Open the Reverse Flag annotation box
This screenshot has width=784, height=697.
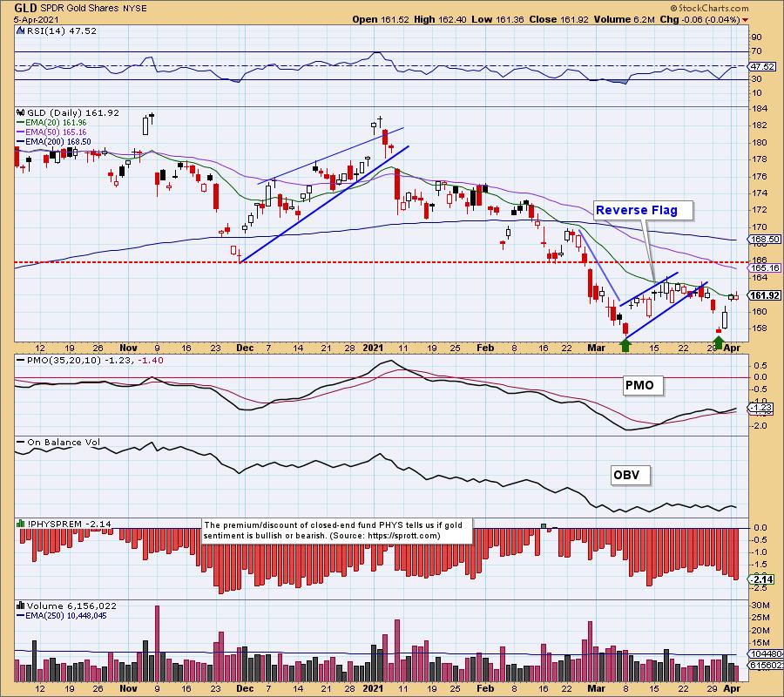[x=643, y=211]
